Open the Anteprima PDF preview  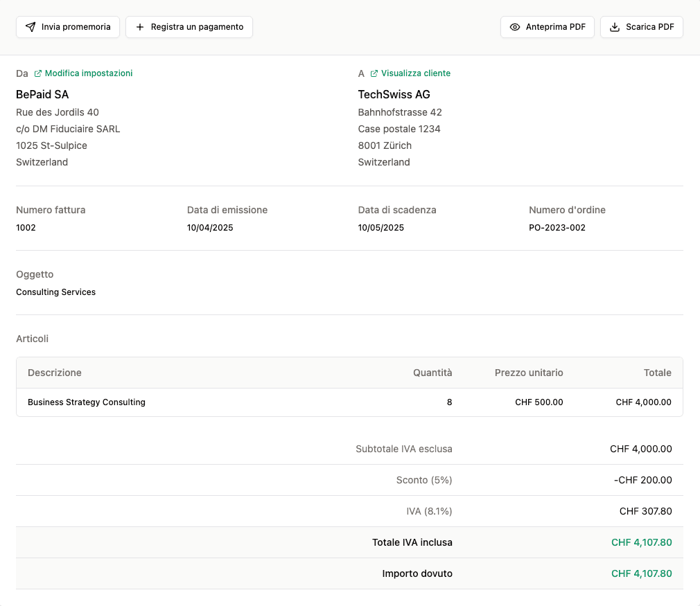548,27
